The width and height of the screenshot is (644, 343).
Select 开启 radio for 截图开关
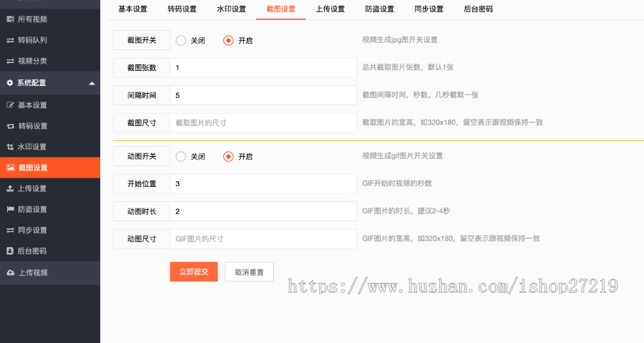coord(228,41)
